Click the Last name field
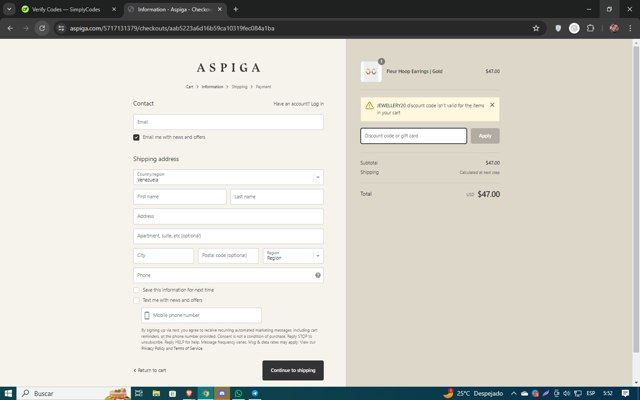The width and height of the screenshot is (640, 400). pos(277,197)
